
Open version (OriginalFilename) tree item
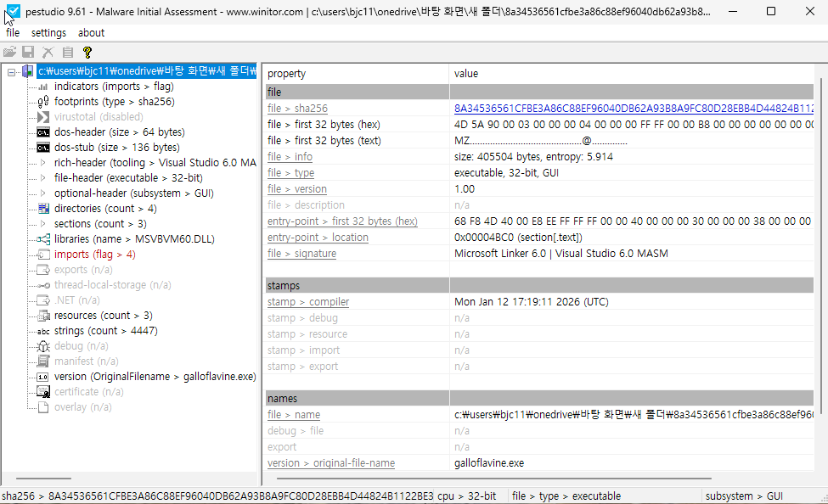155,377
